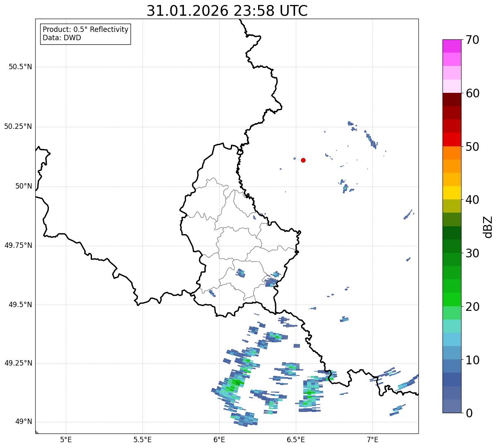The image size is (498, 448).
Task: Click the colorbar tick label 30
Action: coord(472,253)
